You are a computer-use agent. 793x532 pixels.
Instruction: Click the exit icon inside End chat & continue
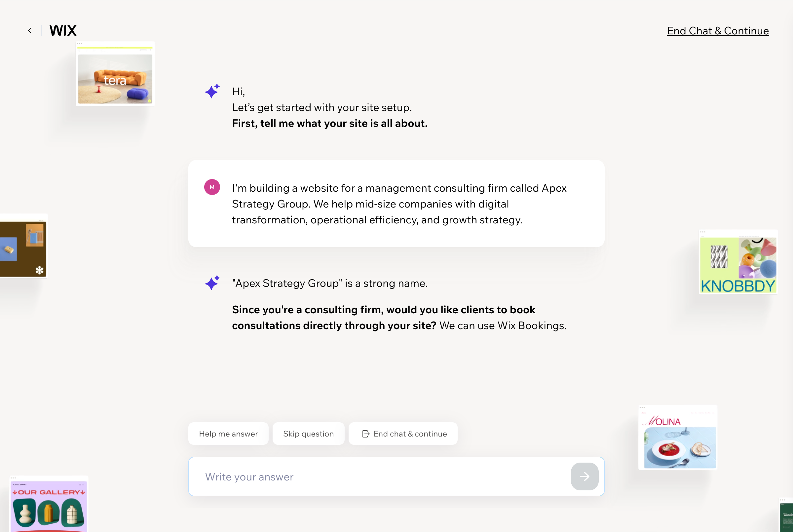tap(366, 434)
